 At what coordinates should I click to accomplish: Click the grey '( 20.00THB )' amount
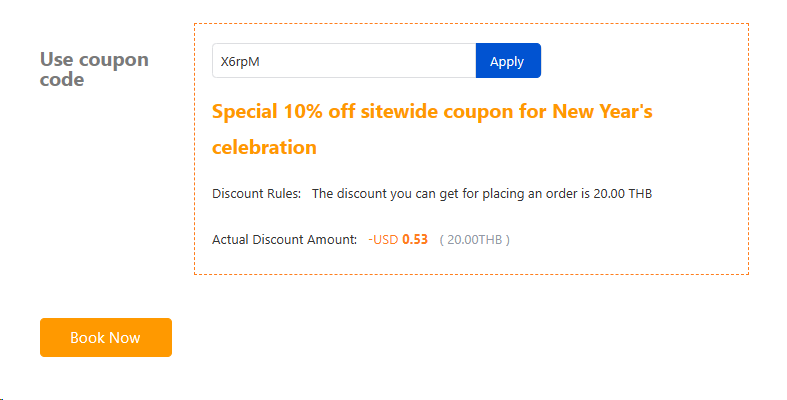[474, 239]
